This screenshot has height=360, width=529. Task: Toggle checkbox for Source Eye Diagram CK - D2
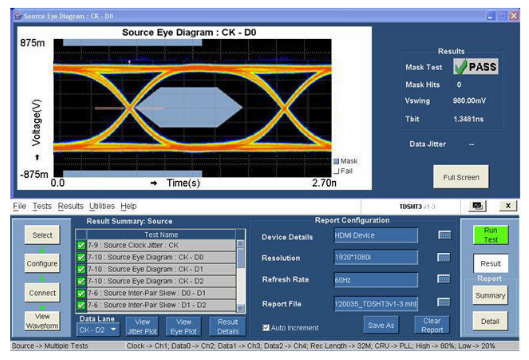click(x=81, y=281)
